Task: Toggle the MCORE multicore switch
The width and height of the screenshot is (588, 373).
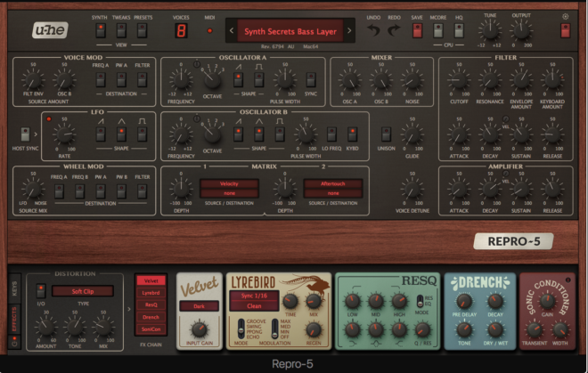Action: point(438,30)
